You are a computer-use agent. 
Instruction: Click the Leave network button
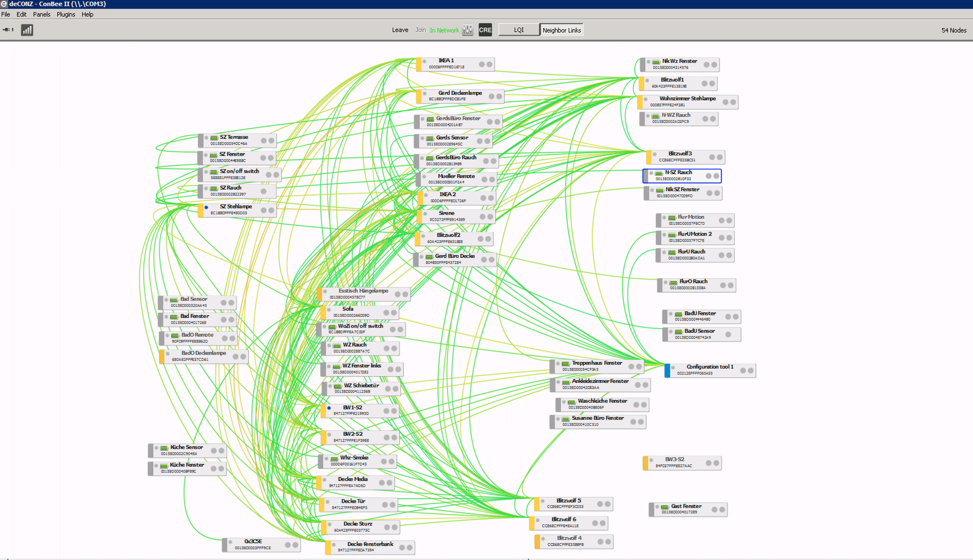pyautogui.click(x=400, y=30)
